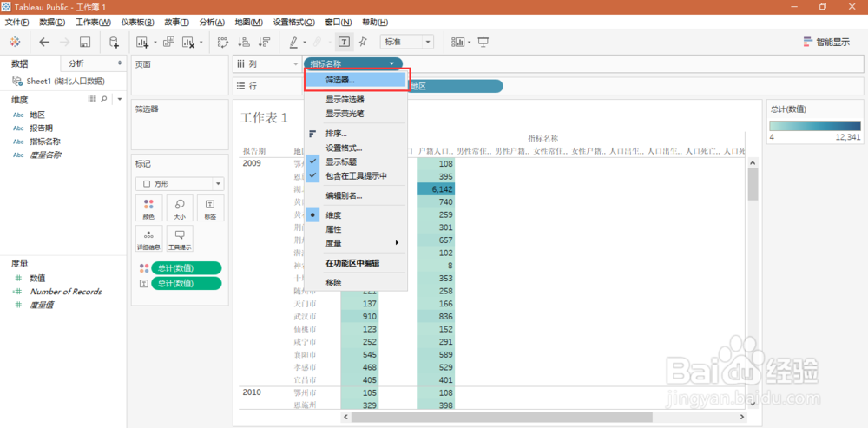The image size is (868, 428).
Task: Click the 标签 label mark card
Action: pos(210,208)
